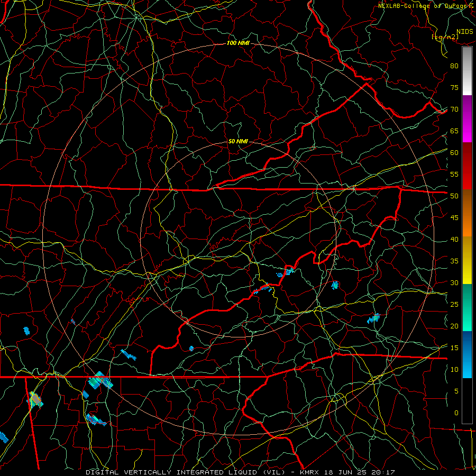The width and height of the screenshot is (476, 476).
Task: Click the KMRX radar site identifier
Action: point(309,472)
